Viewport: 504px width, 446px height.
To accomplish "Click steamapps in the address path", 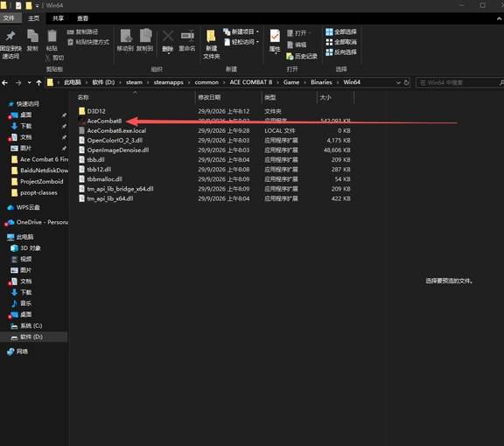I will pos(168,82).
